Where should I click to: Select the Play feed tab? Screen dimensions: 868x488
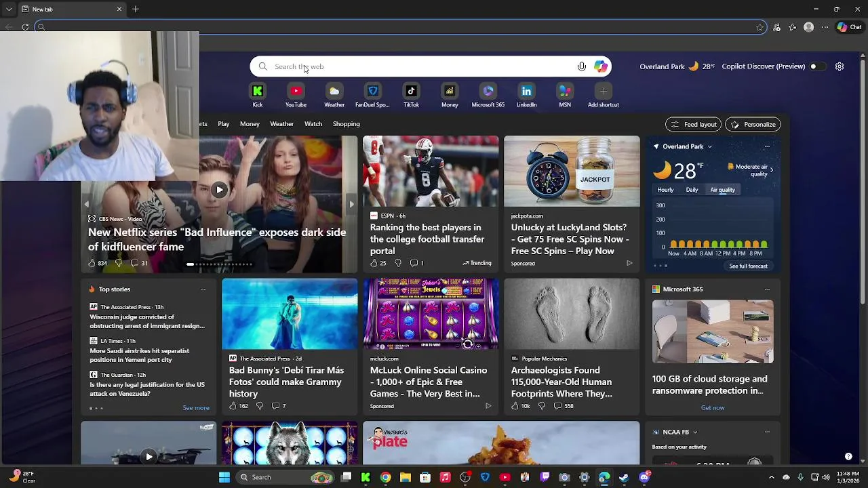224,124
